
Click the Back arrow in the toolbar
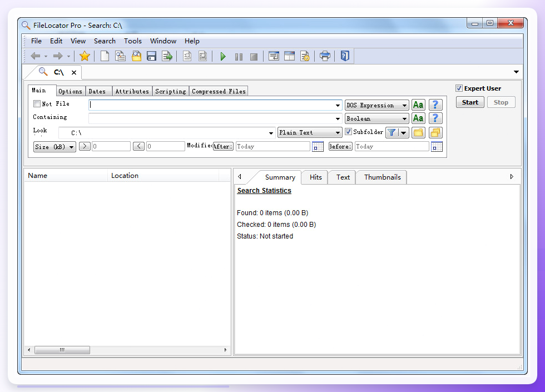click(x=36, y=56)
